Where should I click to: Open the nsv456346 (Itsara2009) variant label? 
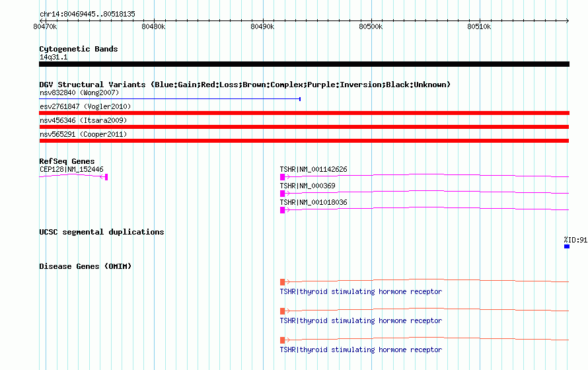pos(83,120)
